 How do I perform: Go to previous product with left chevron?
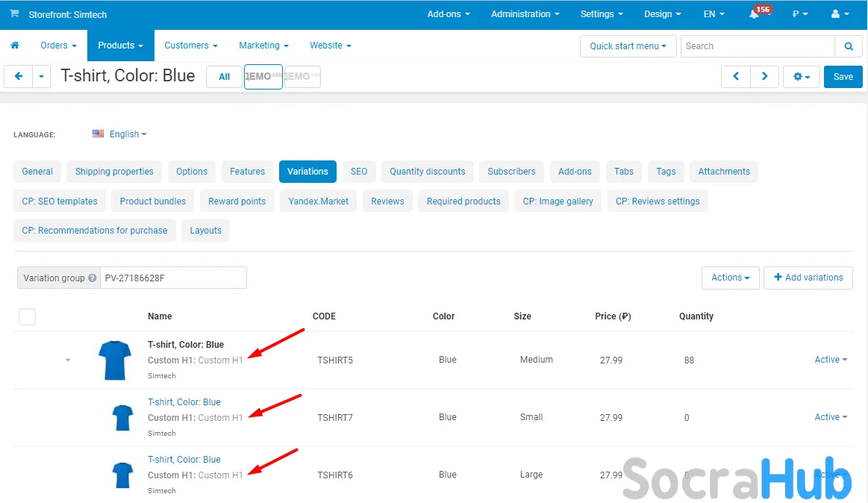click(x=735, y=77)
